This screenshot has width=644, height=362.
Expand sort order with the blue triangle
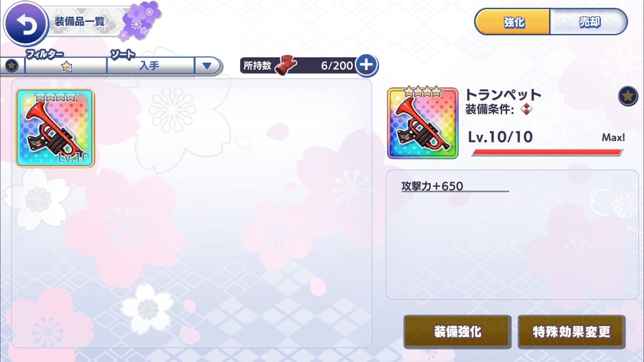pos(207,66)
